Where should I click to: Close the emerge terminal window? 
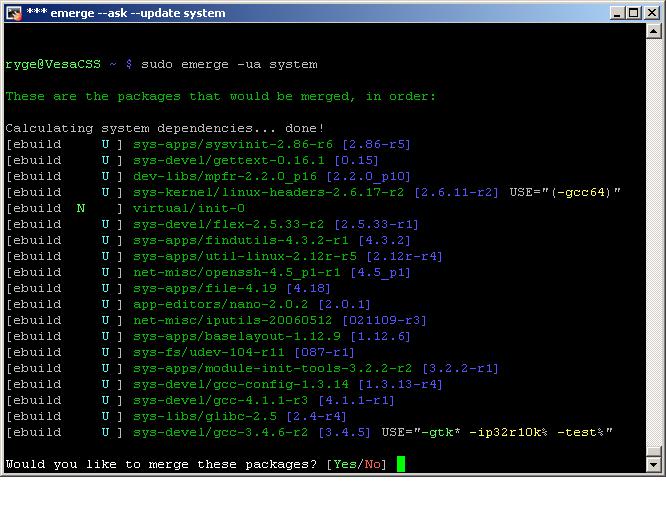pyautogui.click(x=652, y=13)
